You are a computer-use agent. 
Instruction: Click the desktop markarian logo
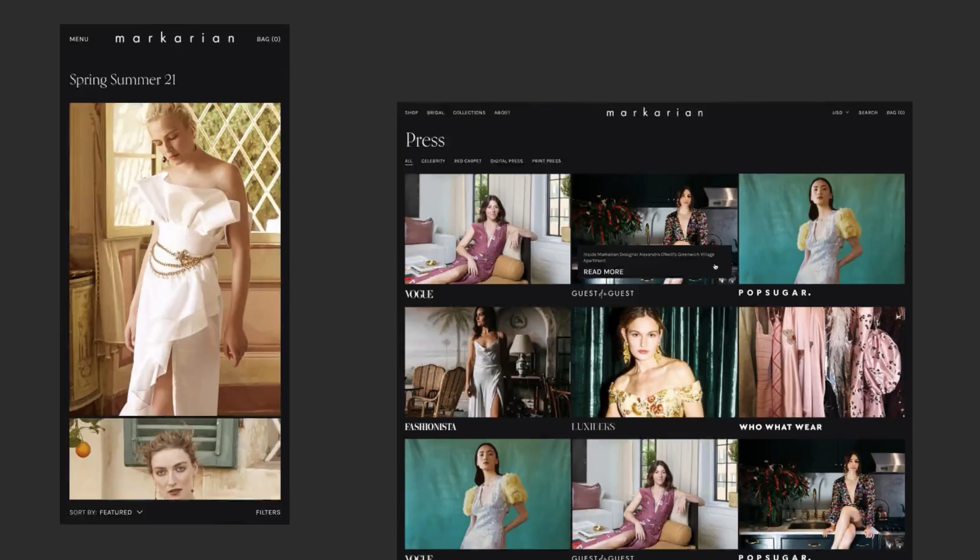(x=654, y=113)
